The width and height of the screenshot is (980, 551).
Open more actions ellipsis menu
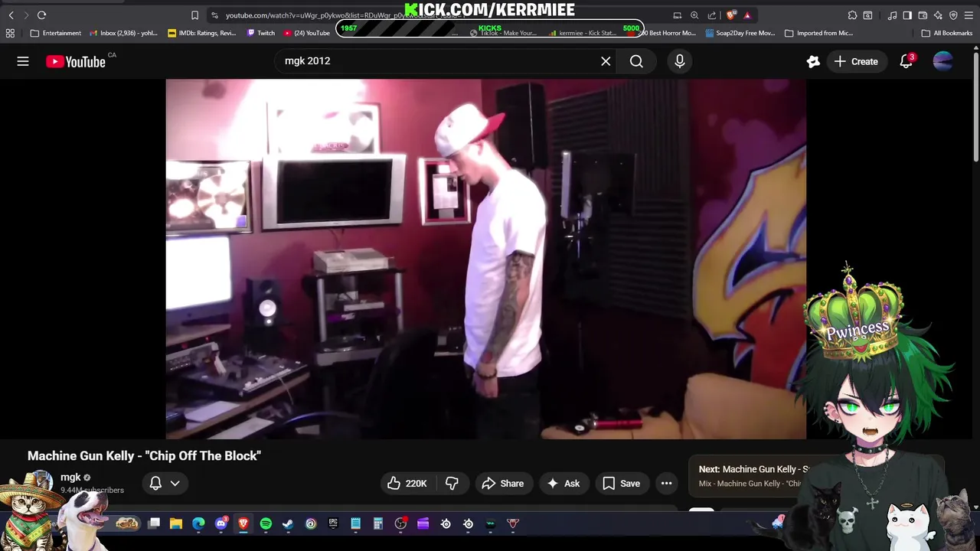click(x=667, y=483)
